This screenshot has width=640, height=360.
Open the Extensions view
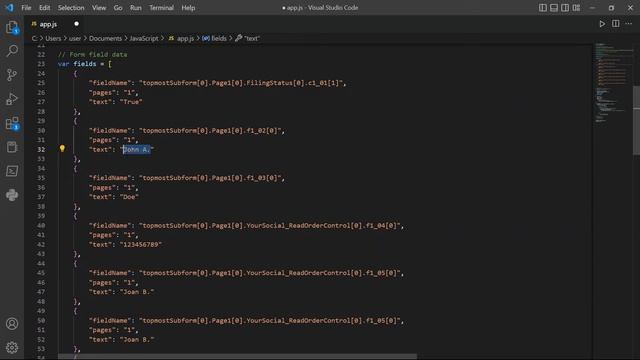point(12,123)
